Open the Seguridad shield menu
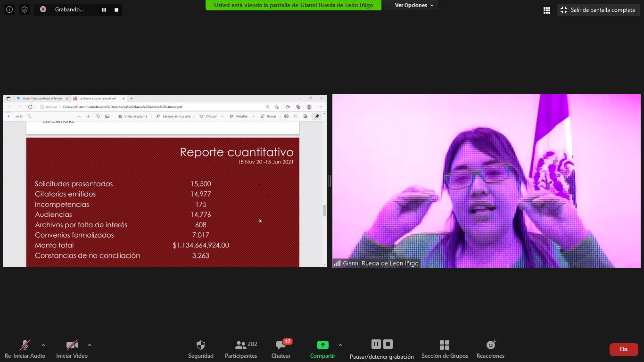This screenshot has width=644, height=362. click(201, 349)
